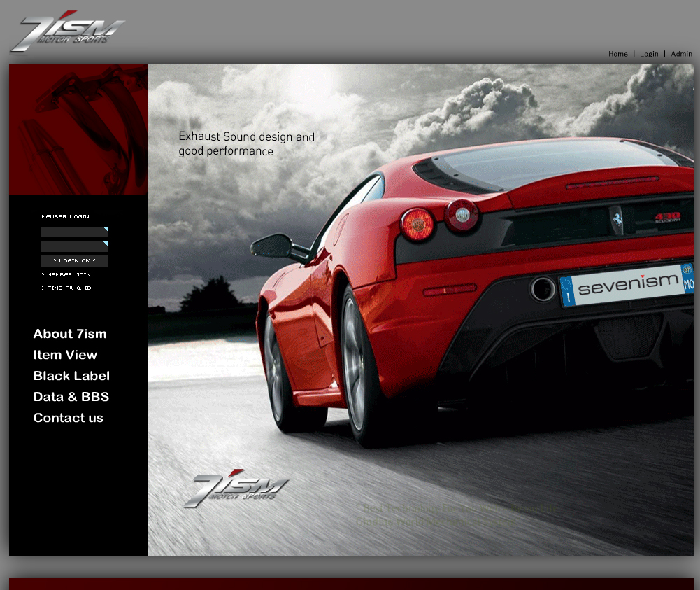Go to the Home page link
The width and height of the screenshot is (700, 590).
pyautogui.click(x=617, y=54)
